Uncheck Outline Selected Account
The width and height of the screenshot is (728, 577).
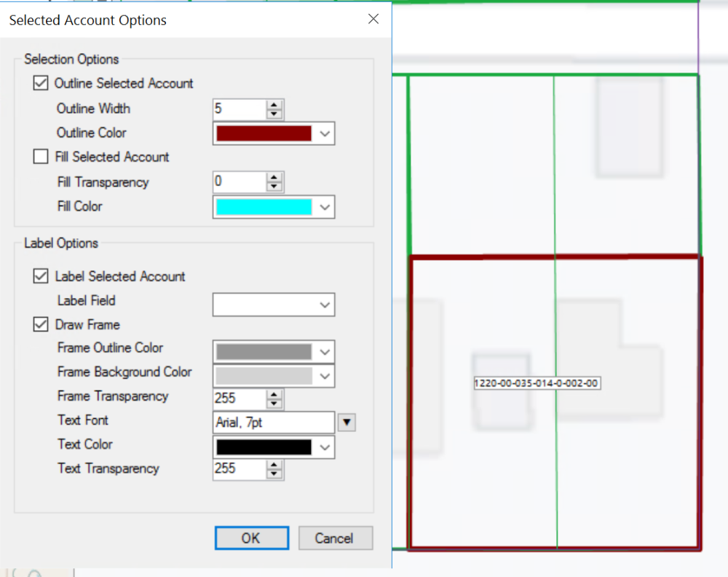point(40,82)
